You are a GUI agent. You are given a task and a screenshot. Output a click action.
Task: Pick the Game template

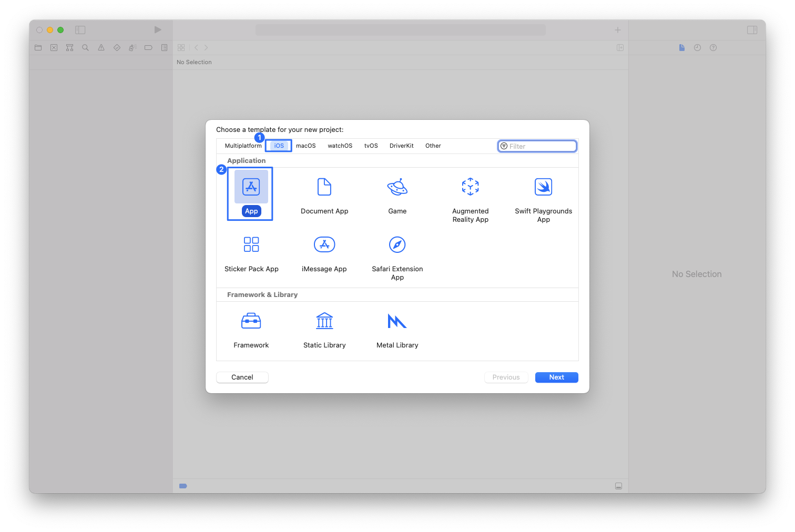click(x=397, y=195)
